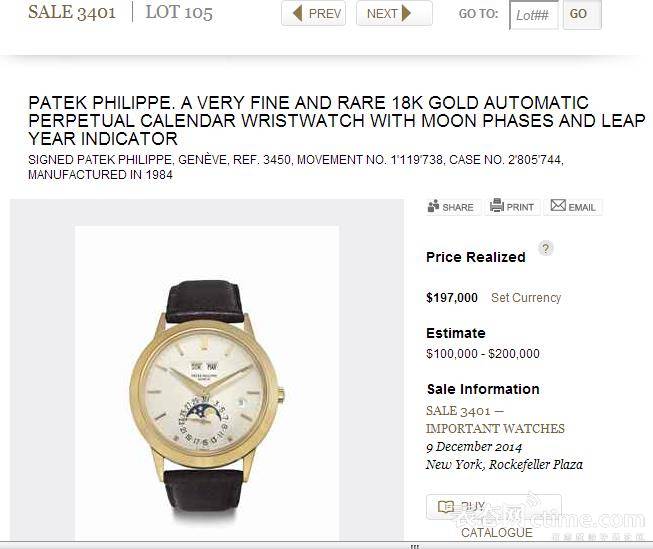Viewport: 653px width, 549px height.
Task: Click the Print printer icon
Action: pos(497,205)
